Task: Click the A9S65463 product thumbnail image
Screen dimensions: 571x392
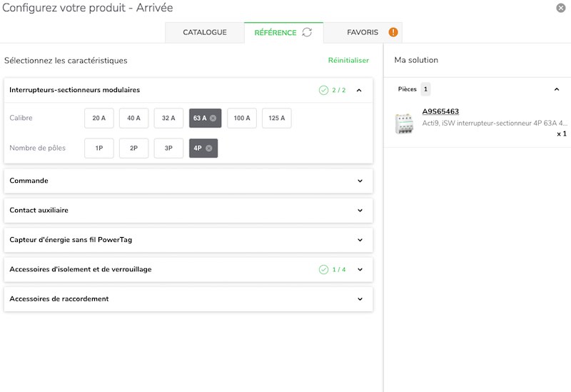Action: pyautogui.click(x=404, y=124)
